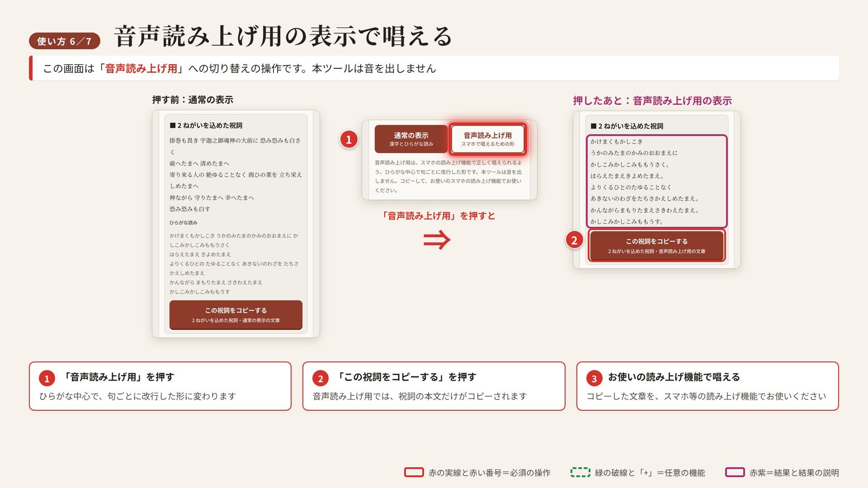Click the line 恐み恐みも白す in left panel
The width and height of the screenshot is (868, 488).
190,209
